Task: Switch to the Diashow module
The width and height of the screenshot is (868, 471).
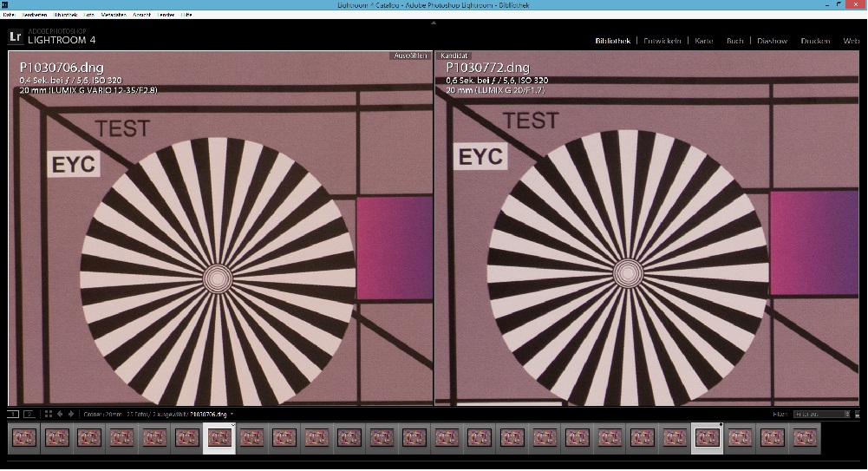Action: [773, 41]
